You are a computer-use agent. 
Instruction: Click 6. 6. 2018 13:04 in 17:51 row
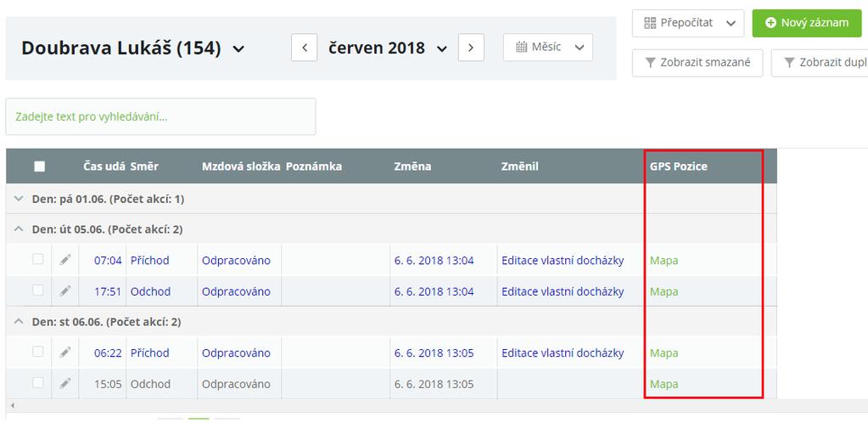pyautogui.click(x=434, y=291)
